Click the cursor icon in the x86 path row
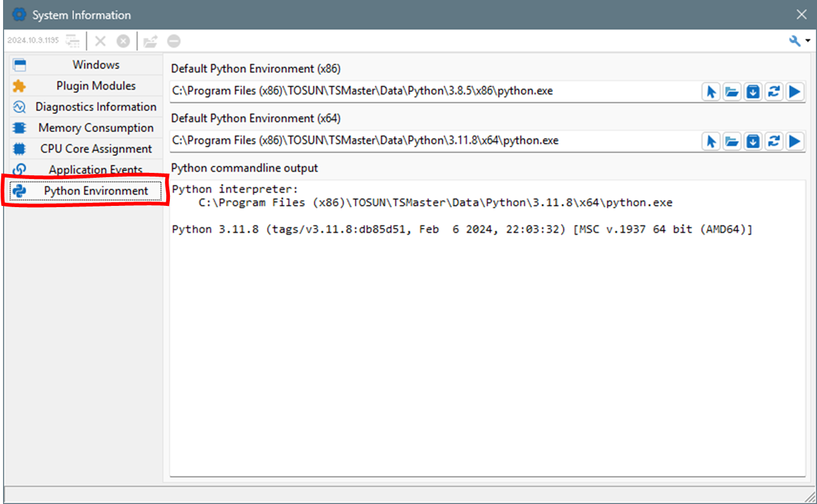 coord(711,92)
